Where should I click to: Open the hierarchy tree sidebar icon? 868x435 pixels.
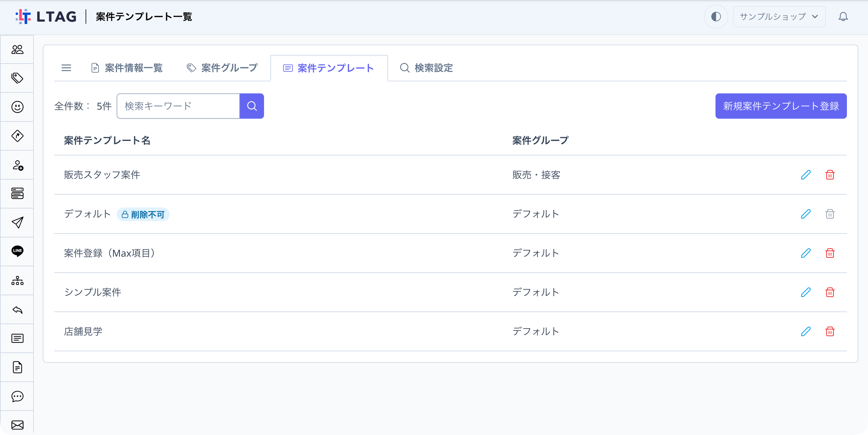17,280
